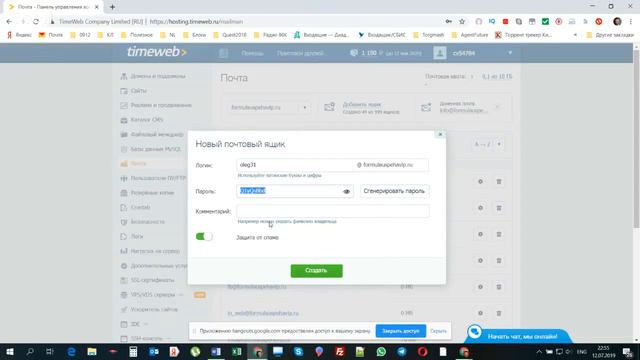Open Skype from taskbar
The height and width of the screenshot is (360, 640).
[298, 351]
